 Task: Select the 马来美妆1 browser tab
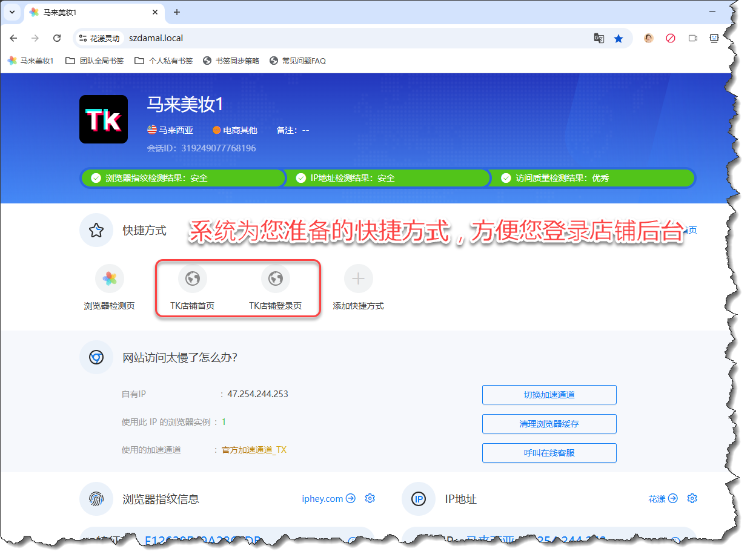[94, 12]
